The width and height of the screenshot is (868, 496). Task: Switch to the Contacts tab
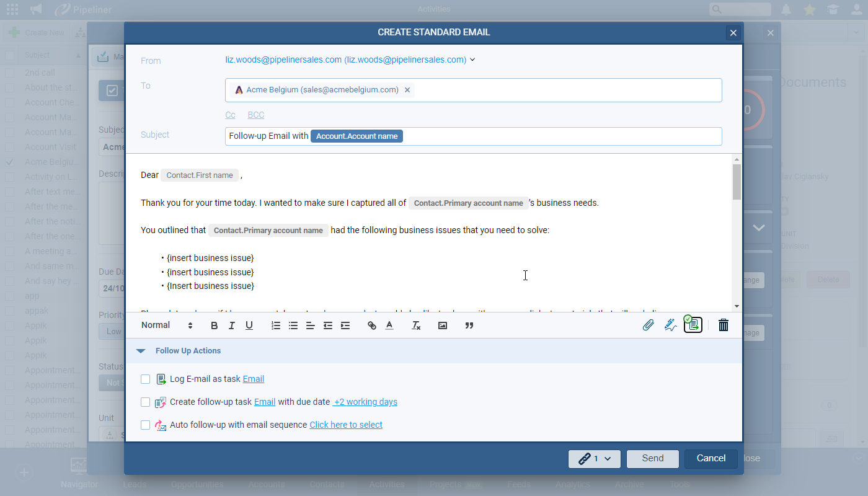click(327, 484)
